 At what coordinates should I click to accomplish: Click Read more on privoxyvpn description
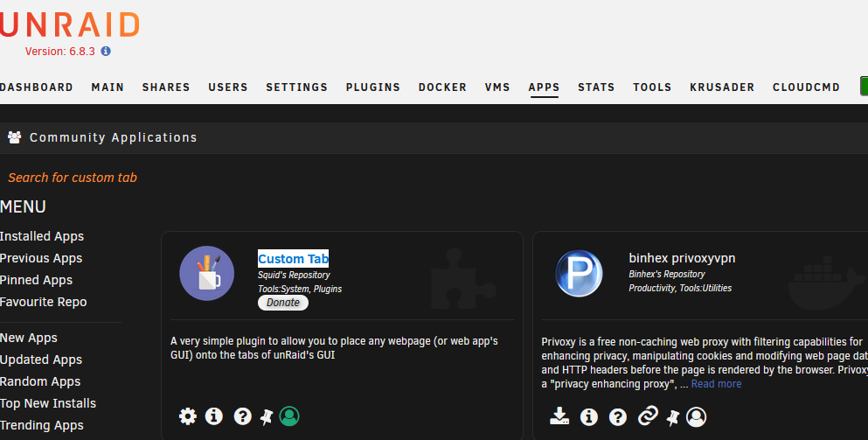716,383
